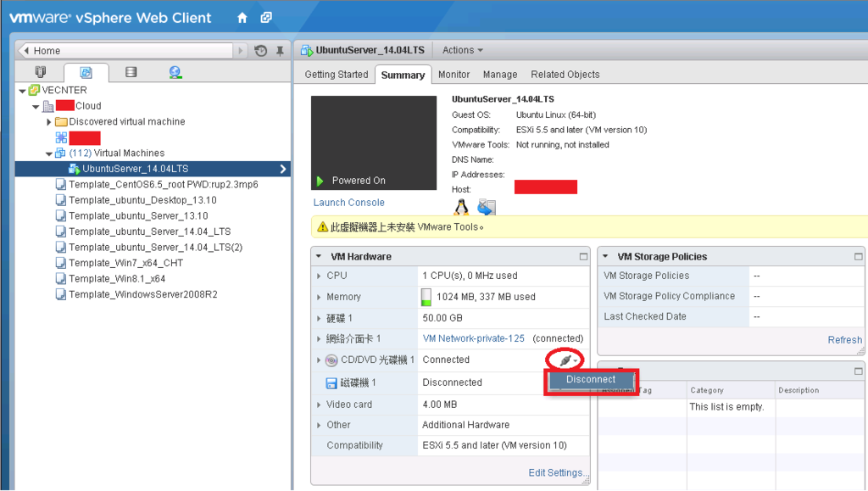Open VM Network-private-125 link
The image size is (868, 491).
point(473,338)
